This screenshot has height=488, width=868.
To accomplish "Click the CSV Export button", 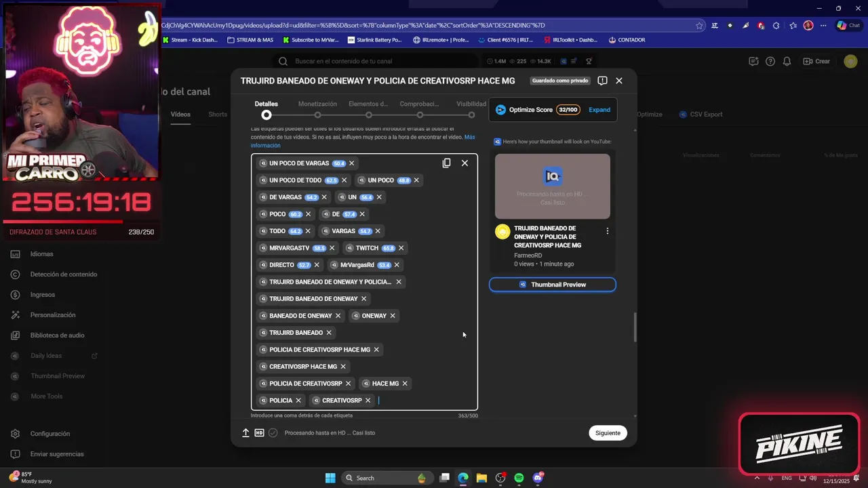I will pos(701,115).
